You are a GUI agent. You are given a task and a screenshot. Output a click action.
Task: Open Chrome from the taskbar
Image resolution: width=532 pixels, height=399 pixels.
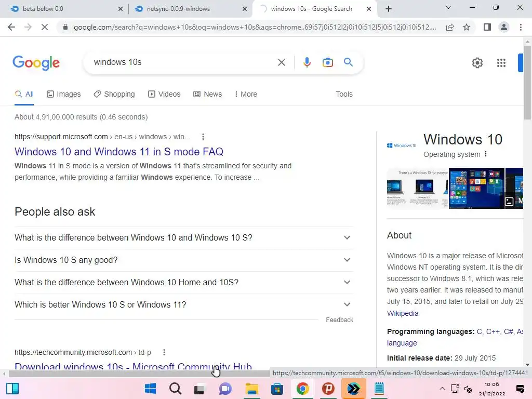click(302, 389)
